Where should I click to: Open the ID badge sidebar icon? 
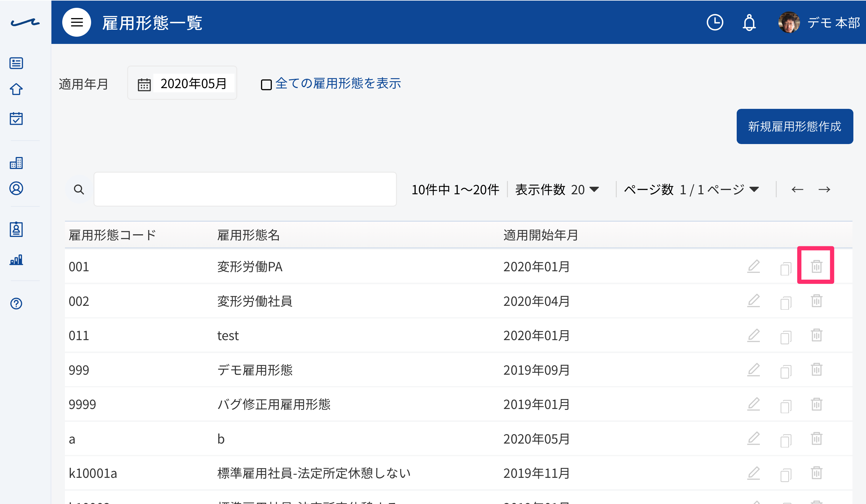pyautogui.click(x=16, y=229)
